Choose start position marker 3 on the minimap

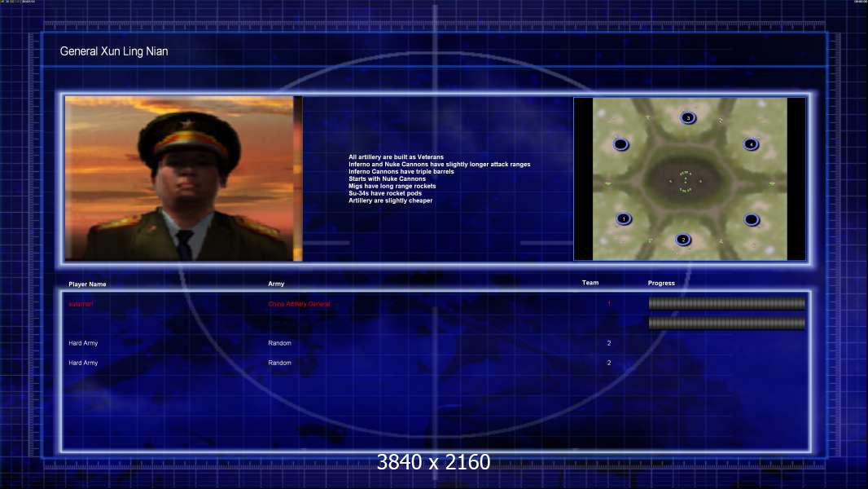click(x=688, y=118)
